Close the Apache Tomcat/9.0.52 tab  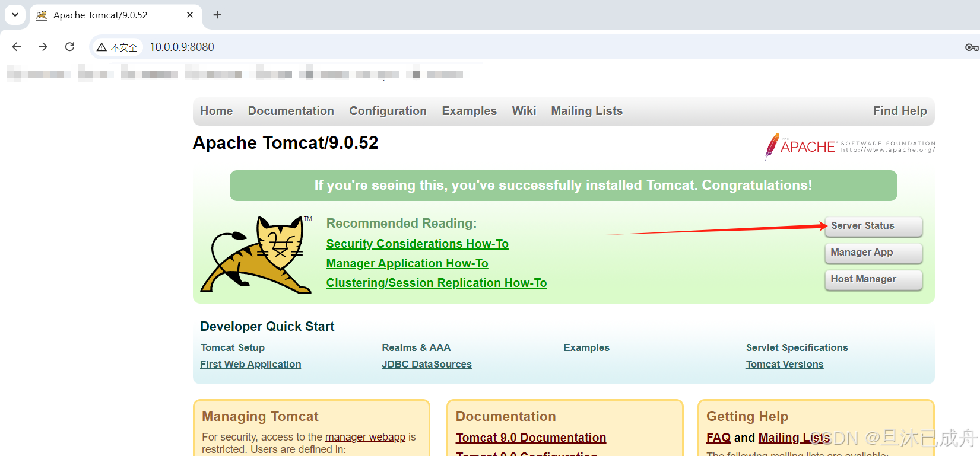(190, 15)
